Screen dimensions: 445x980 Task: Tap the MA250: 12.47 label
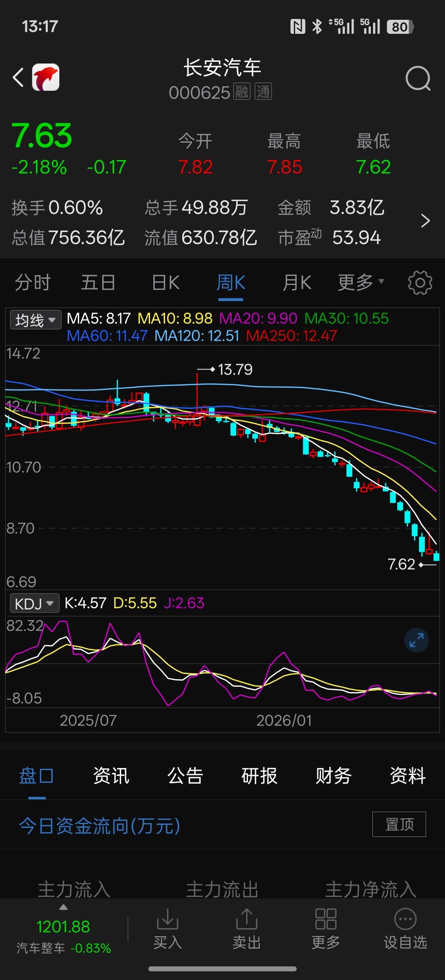coord(292,336)
